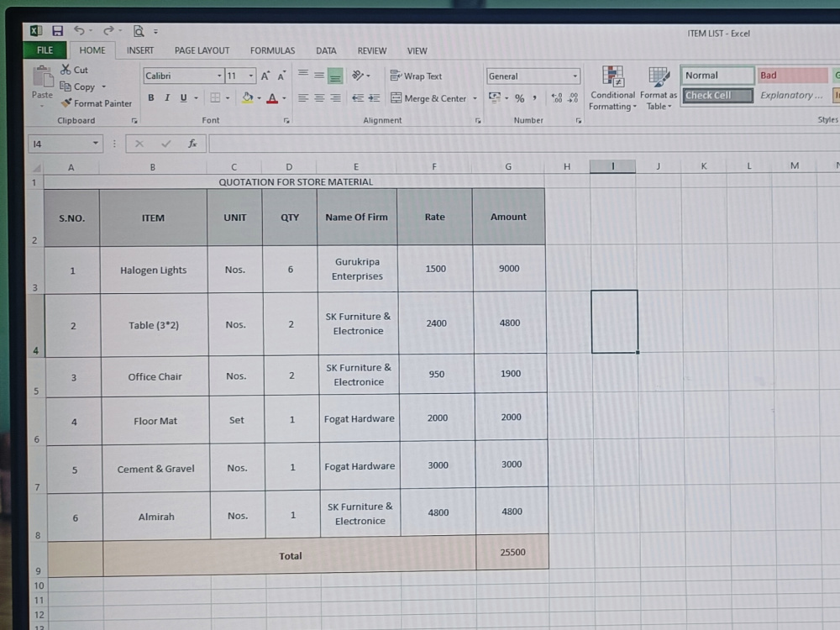
Task: Apply red font color A
Action: (272, 98)
